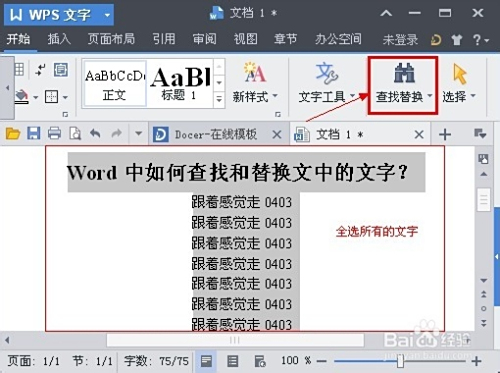Click the Print icon in quick toolbar
The width and height of the screenshot is (500, 373).
(x=54, y=134)
